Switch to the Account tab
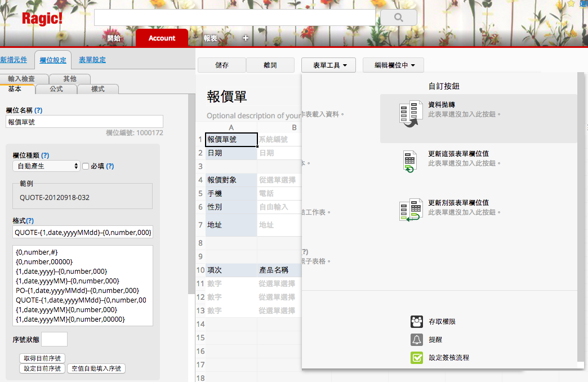588x382 pixels. tap(162, 38)
